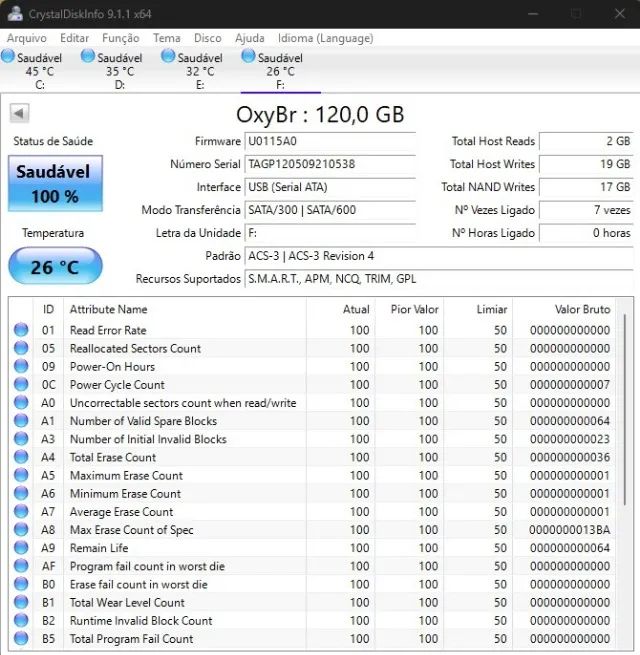Click status orb for Total Wear Level Count
The width and height of the screenshot is (640, 655).
[21, 602]
